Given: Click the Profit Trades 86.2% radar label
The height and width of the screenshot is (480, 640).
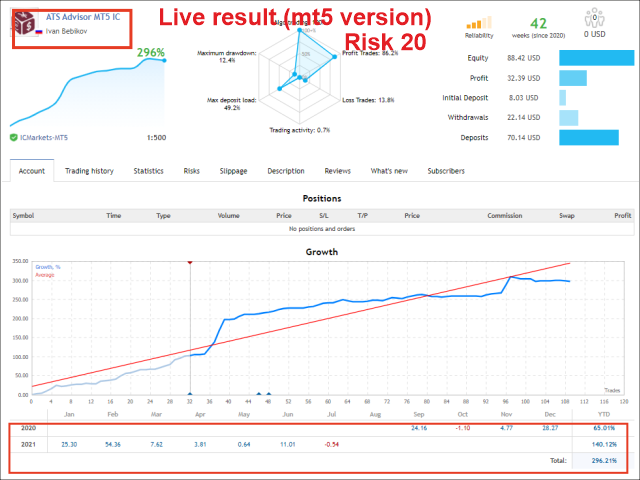Looking at the screenshot, I should (x=370, y=53).
